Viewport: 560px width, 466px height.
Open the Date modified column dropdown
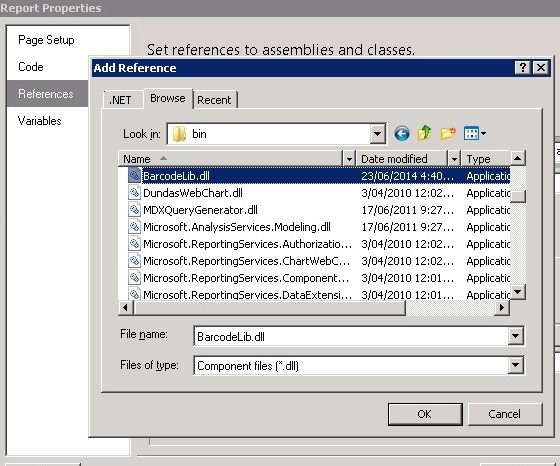[454, 159]
